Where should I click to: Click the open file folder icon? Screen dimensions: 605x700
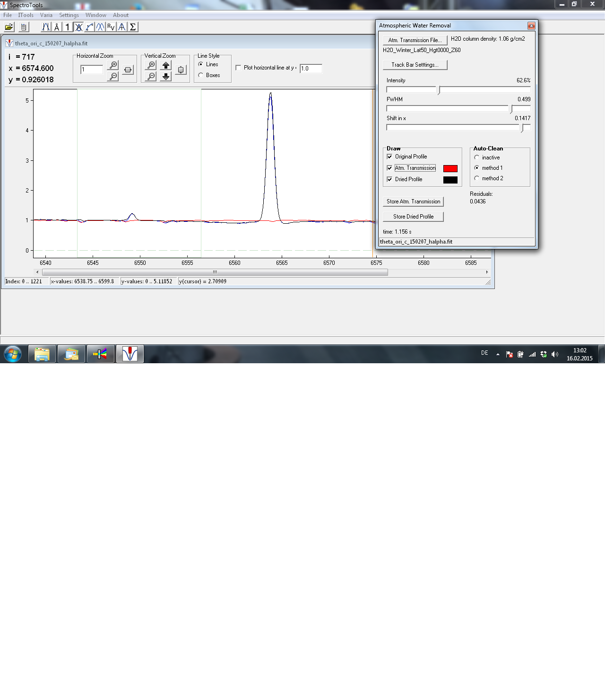9,27
